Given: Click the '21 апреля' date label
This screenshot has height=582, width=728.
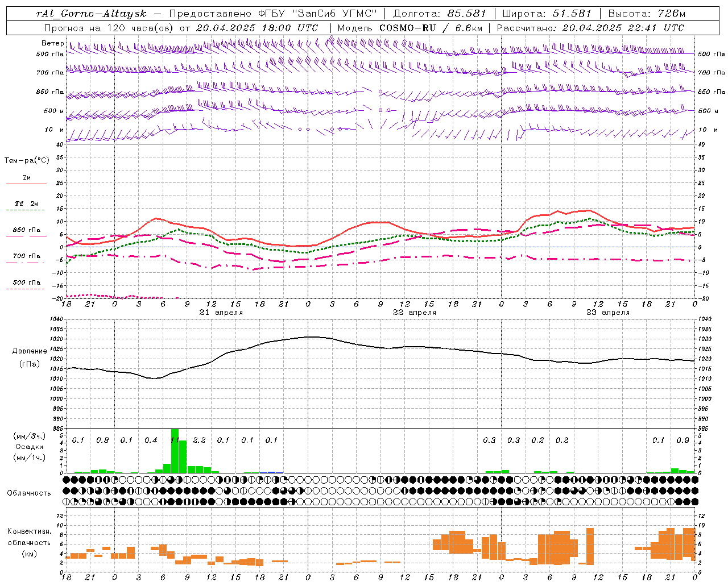Looking at the screenshot, I should pos(221,313).
